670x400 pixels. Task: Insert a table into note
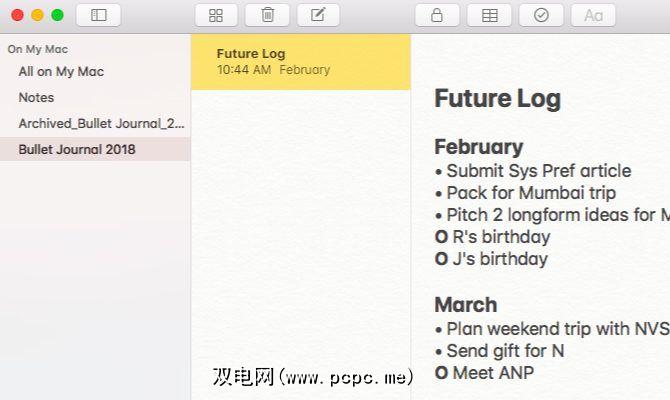[489, 15]
